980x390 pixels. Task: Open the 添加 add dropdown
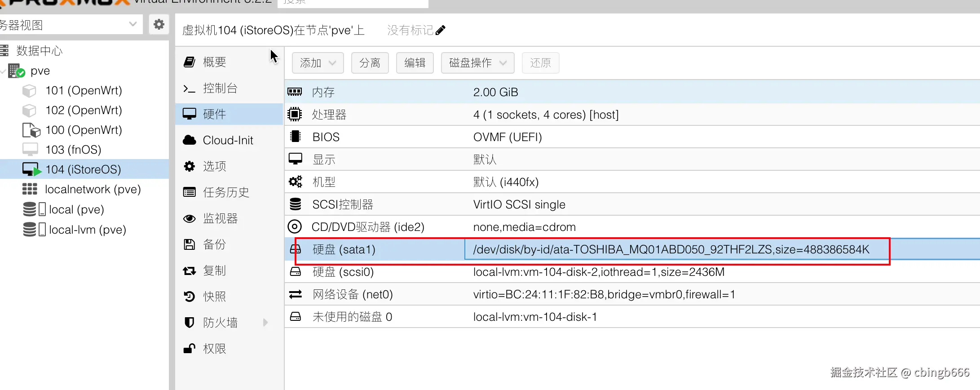click(318, 63)
